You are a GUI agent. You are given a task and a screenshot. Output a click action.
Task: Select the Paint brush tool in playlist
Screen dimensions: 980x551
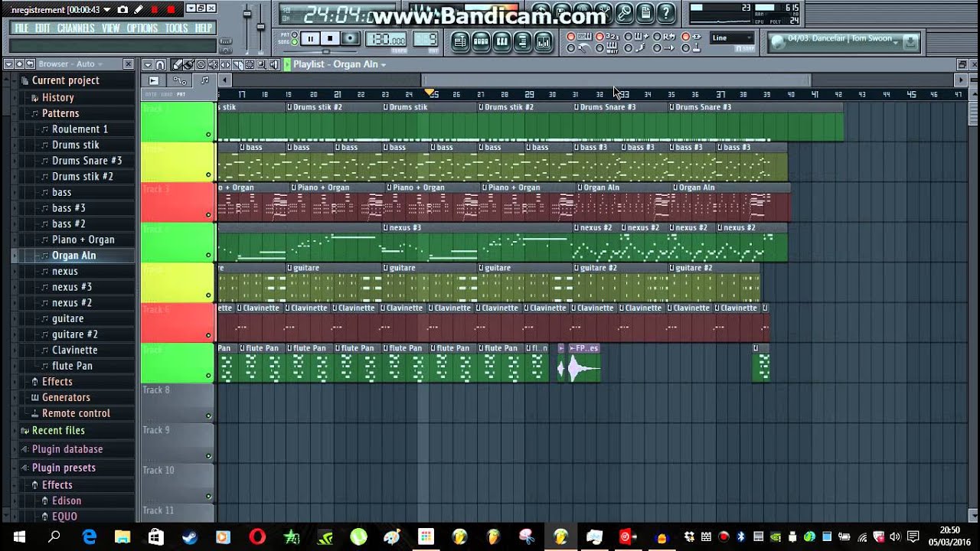188,64
